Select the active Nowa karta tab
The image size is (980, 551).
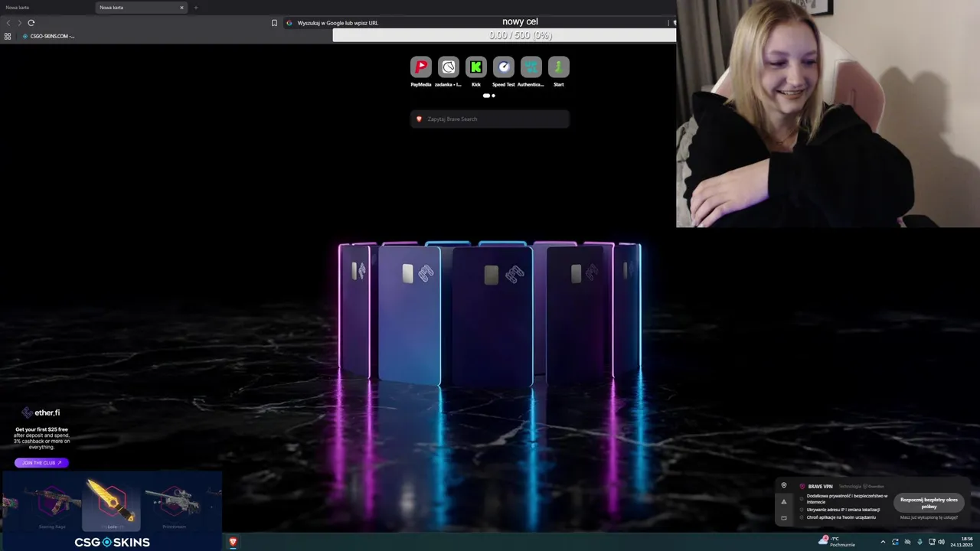(142, 8)
